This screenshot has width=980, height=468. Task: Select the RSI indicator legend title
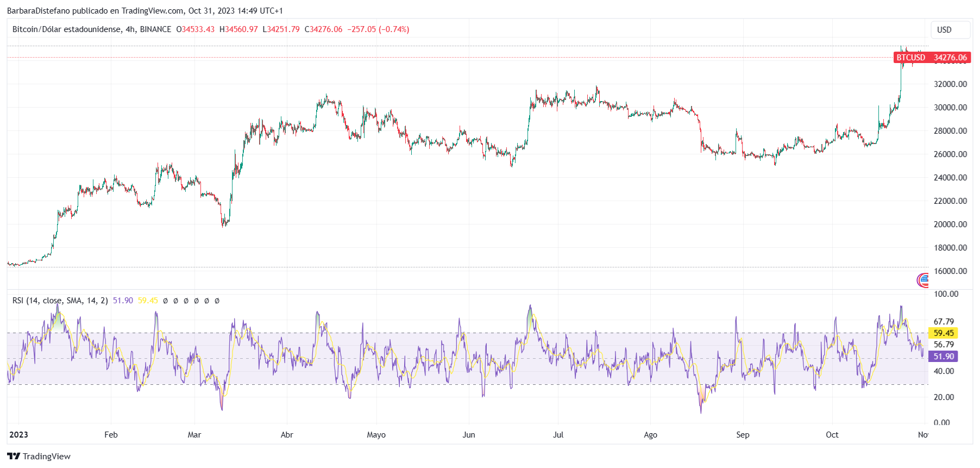[60, 301]
